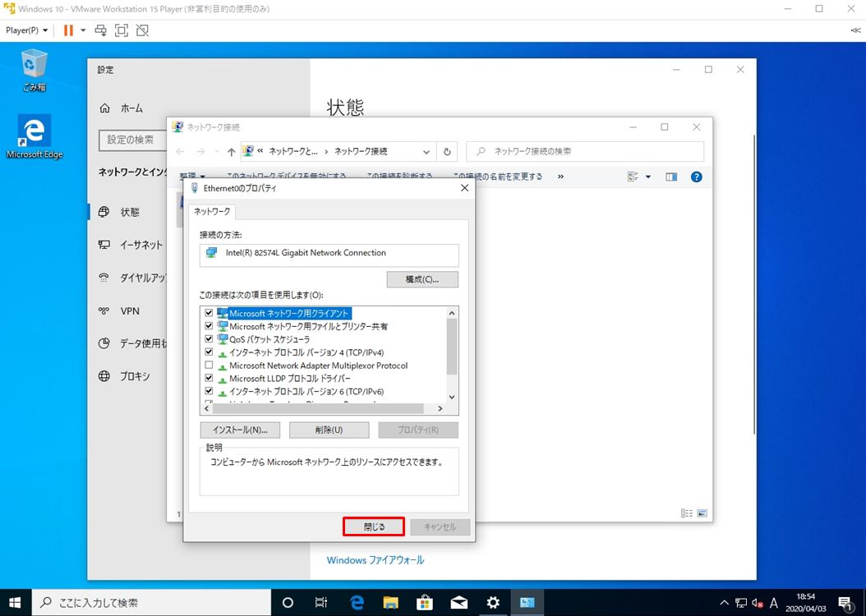
Task: Click the 削除(U) button
Action: point(329,430)
